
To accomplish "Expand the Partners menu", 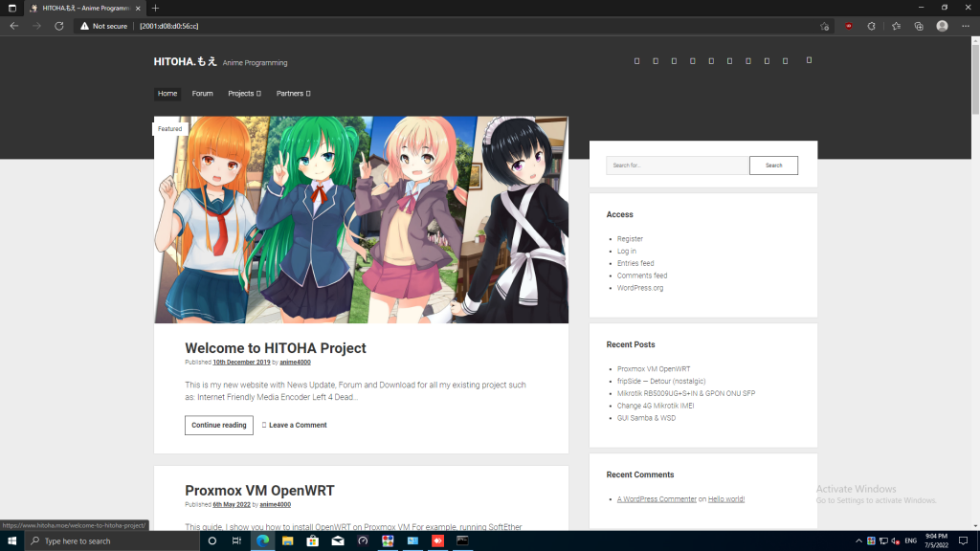I will point(293,94).
